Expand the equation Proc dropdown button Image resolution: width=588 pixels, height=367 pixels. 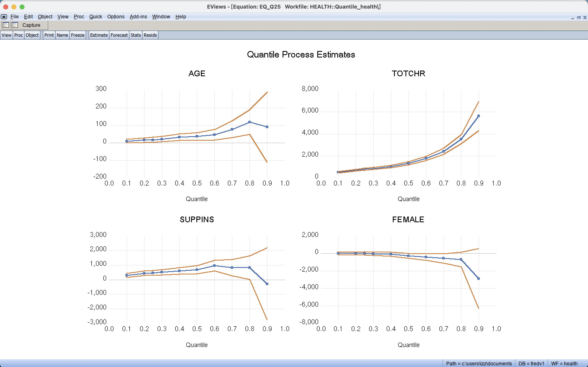point(18,35)
